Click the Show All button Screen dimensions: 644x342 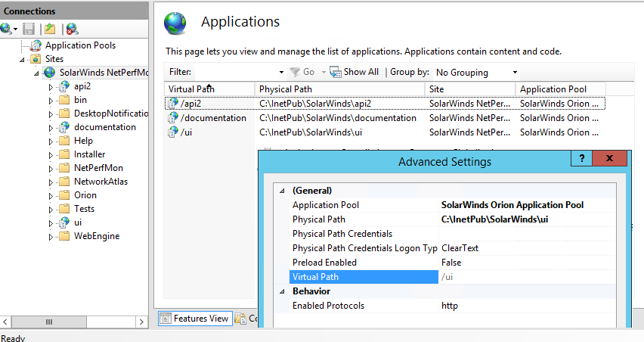(355, 73)
